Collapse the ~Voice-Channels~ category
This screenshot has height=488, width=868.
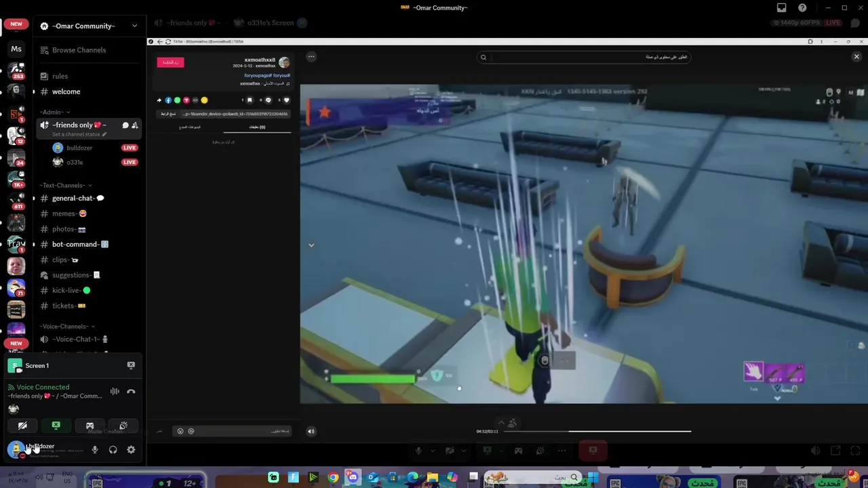67,326
